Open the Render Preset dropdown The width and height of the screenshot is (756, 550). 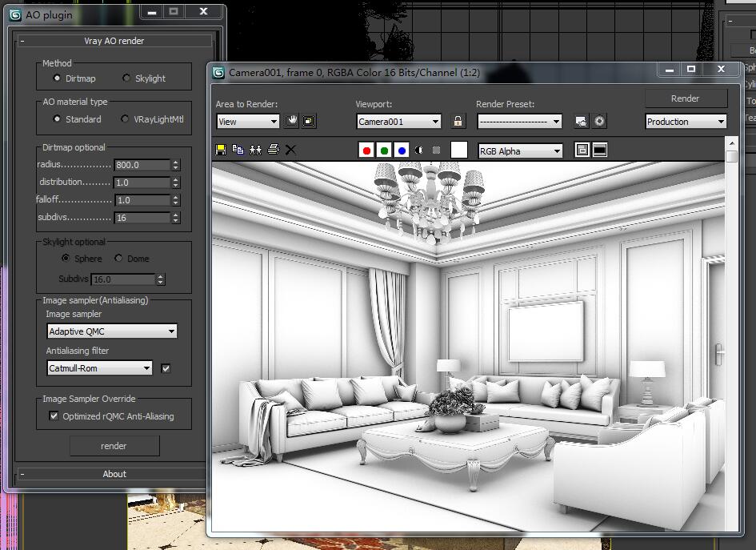tap(520, 122)
